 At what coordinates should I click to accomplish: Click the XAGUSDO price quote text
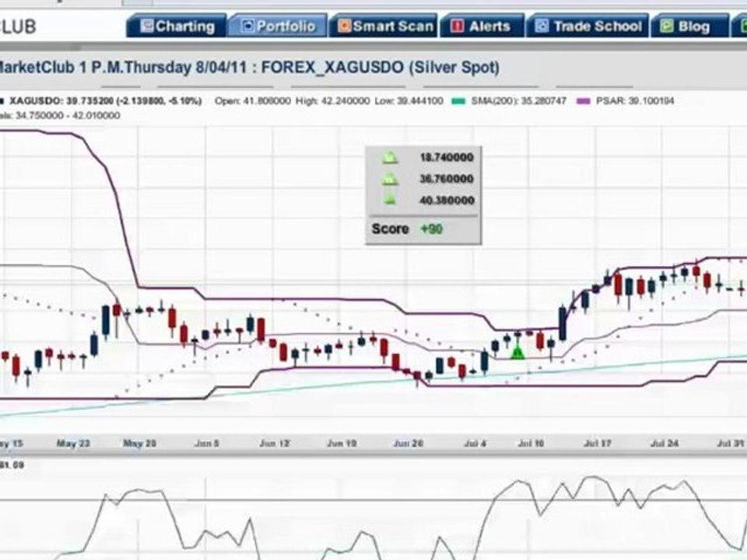[106, 101]
